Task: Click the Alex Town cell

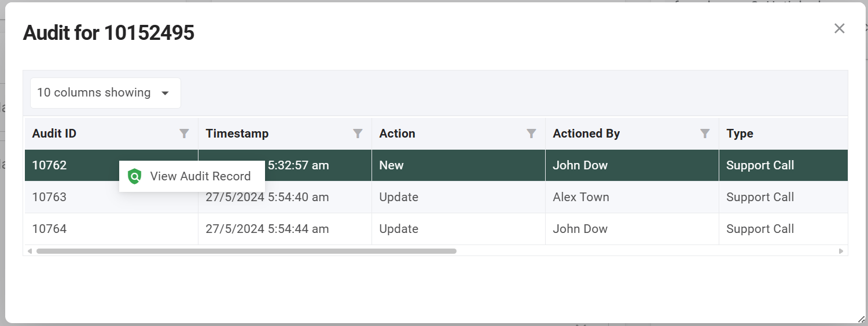Action: (580, 197)
